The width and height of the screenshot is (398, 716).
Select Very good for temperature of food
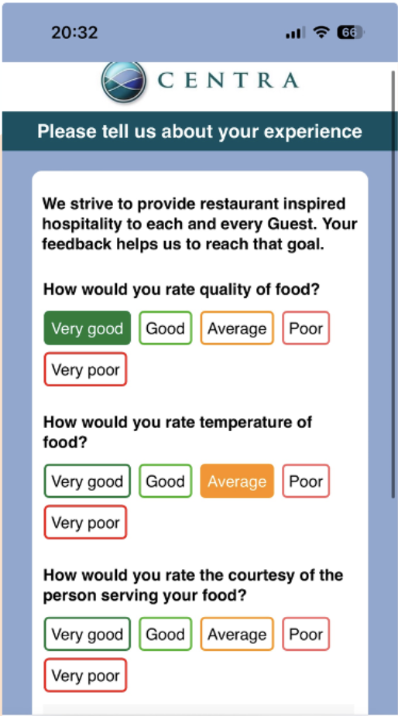[x=87, y=481]
